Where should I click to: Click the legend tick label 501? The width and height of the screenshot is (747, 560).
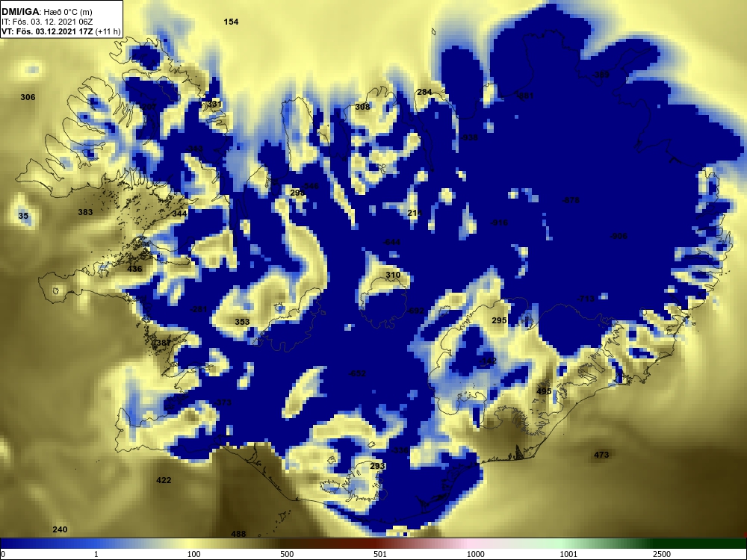(379, 554)
